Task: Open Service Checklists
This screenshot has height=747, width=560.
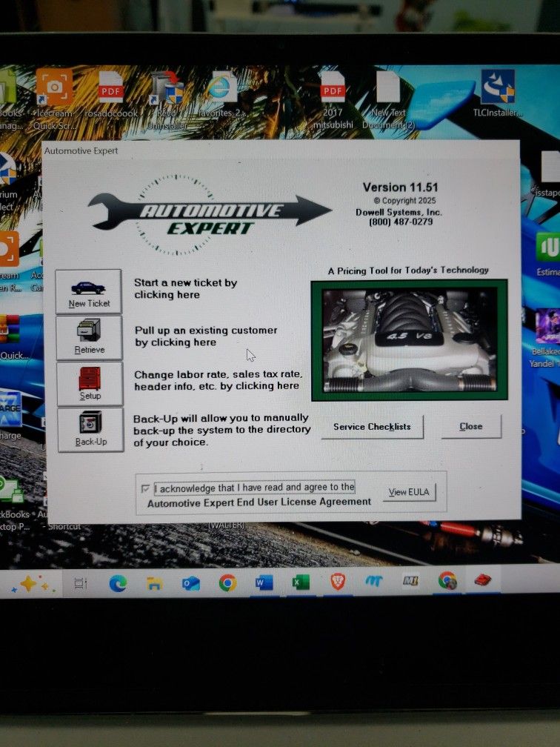Action: (x=372, y=427)
